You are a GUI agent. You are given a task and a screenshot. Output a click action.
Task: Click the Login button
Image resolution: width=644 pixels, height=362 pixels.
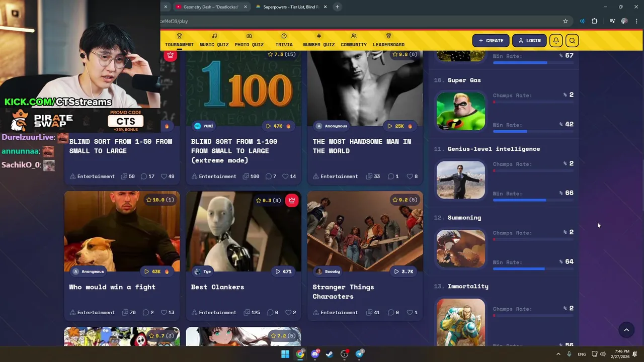[x=529, y=41]
